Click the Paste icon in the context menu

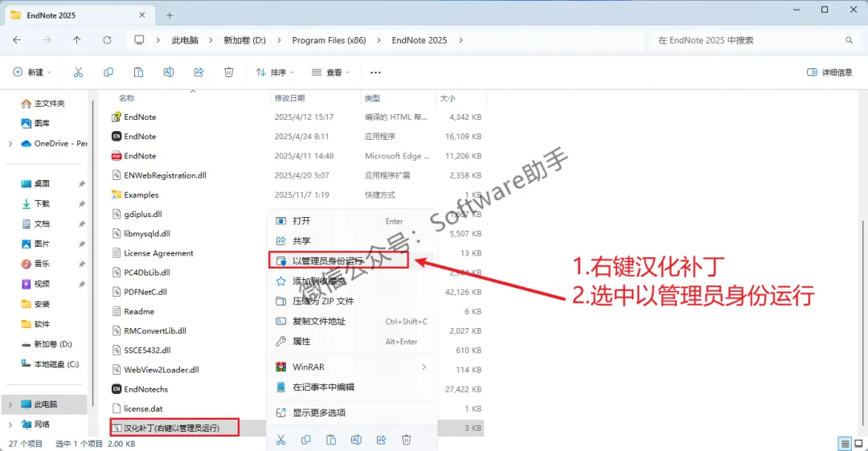click(331, 440)
